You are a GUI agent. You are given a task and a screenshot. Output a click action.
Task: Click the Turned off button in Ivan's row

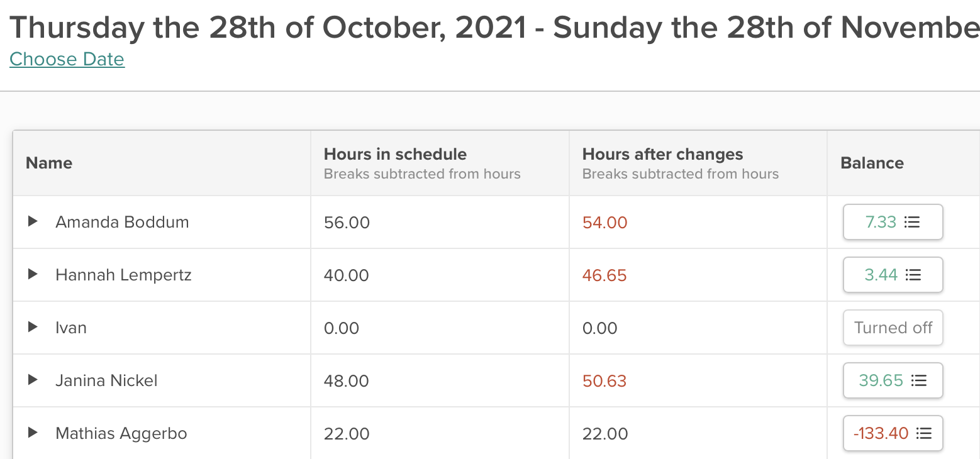pyautogui.click(x=893, y=328)
